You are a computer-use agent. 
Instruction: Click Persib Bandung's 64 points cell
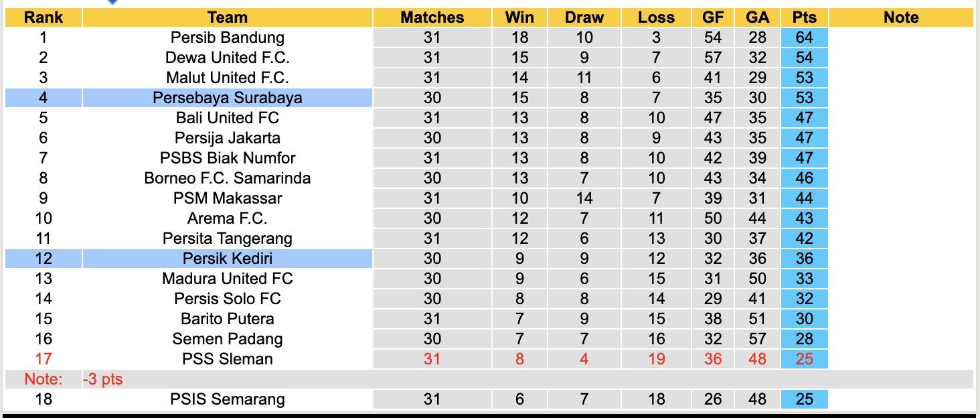click(x=804, y=38)
